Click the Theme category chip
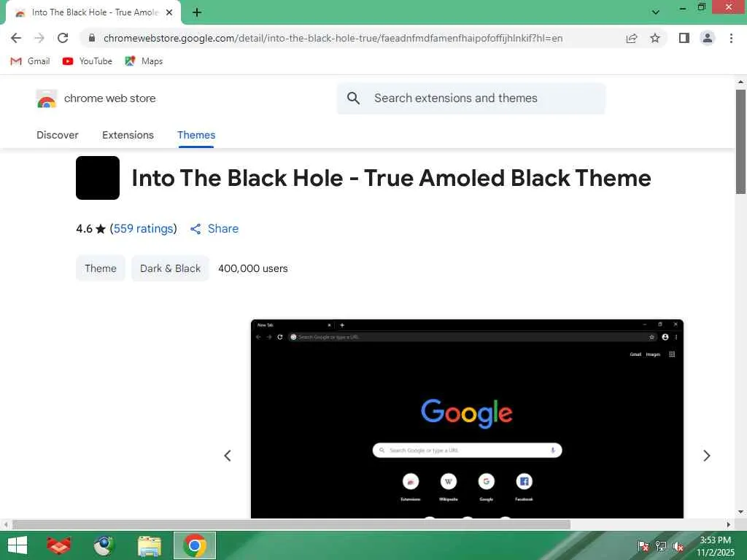The width and height of the screenshot is (747, 560). 101,268
